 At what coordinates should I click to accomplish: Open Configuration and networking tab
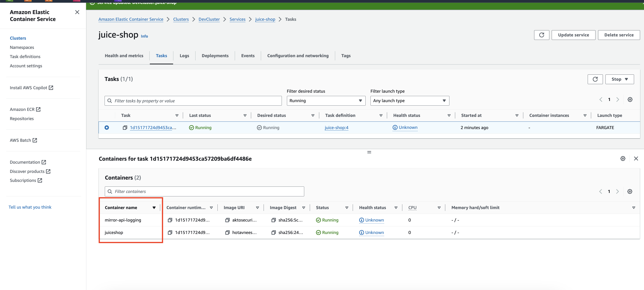[298, 56]
